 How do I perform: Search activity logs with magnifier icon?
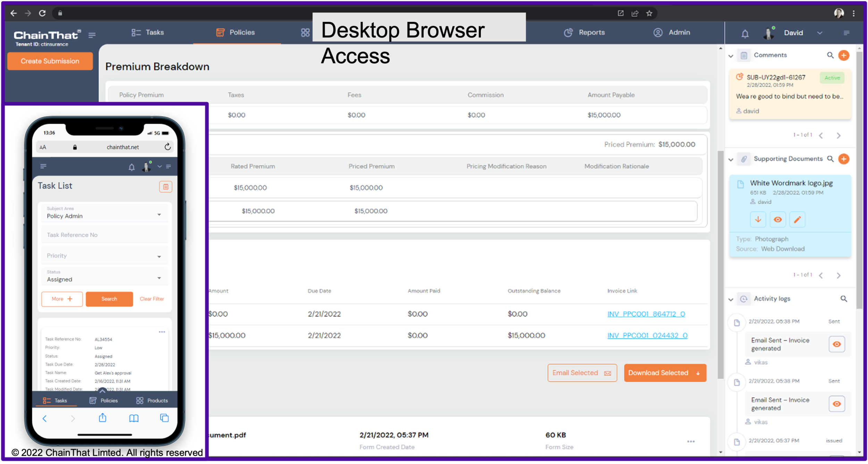click(x=844, y=299)
